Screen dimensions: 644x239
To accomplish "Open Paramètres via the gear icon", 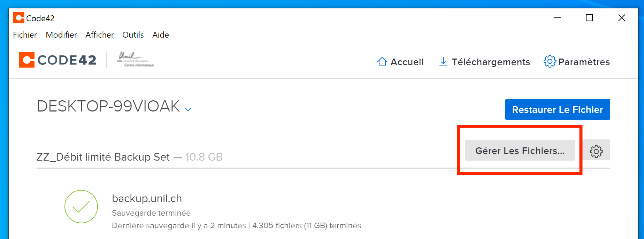I will 550,62.
